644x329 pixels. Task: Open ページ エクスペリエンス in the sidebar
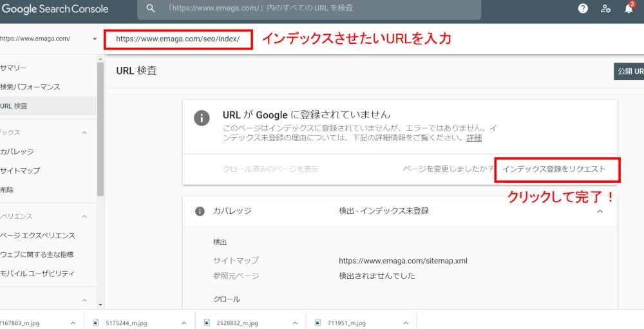pyautogui.click(x=38, y=236)
